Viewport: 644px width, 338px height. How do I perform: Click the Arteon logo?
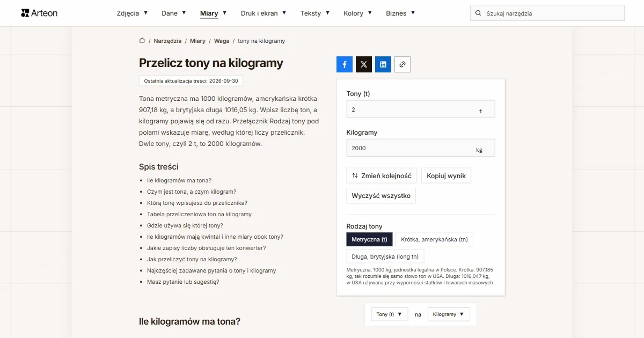(x=39, y=13)
